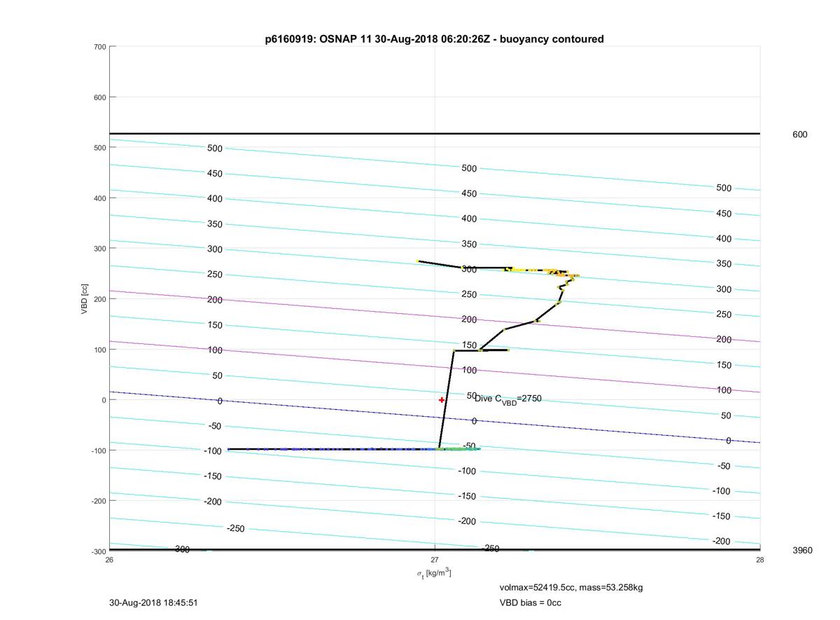840x620 pixels.
Task: Click the red plus marker near Dive C VBD
Action: coord(442,400)
